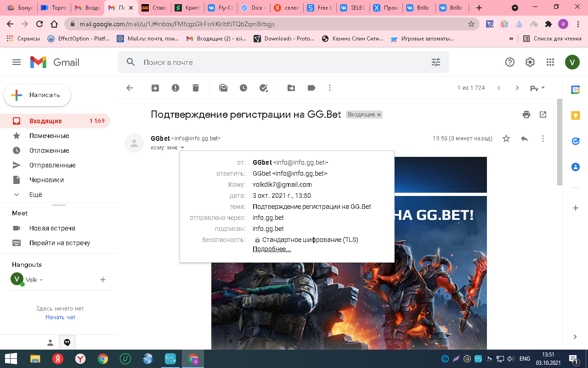Screen dimensions: 588x368
Task: Click the "Написать" compose button
Action: pyautogui.click(x=37, y=95)
